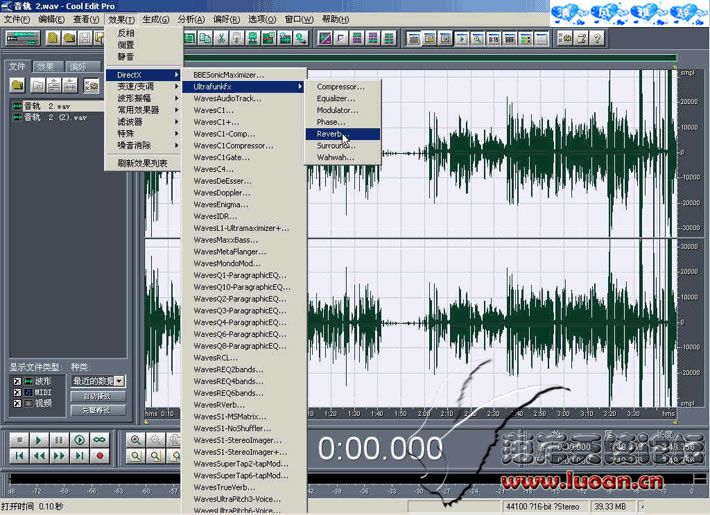This screenshot has height=515, width=710.
Task: Enable loop playback with infinity button
Action: pyautogui.click(x=100, y=440)
